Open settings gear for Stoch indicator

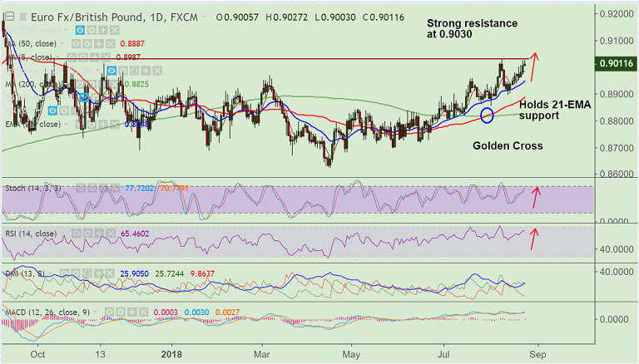92,188
